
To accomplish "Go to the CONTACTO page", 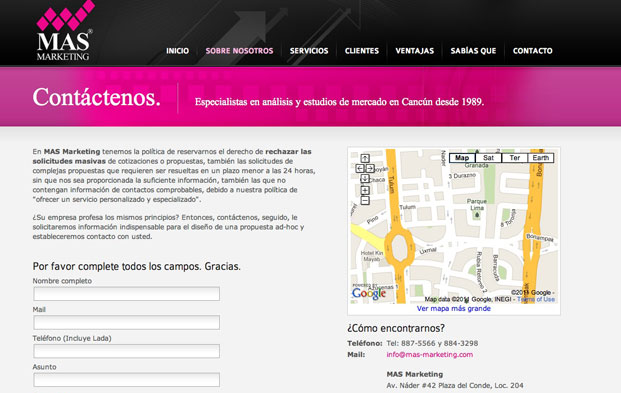I will (x=532, y=51).
